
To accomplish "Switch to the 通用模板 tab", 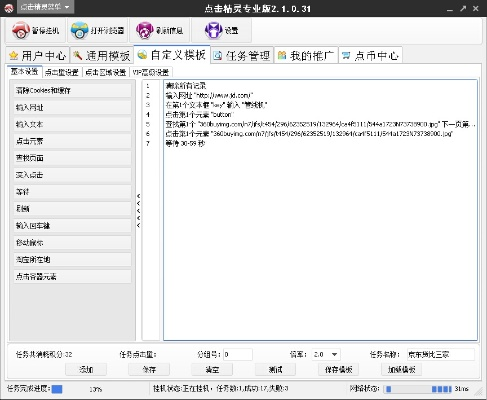I will (x=102, y=55).
